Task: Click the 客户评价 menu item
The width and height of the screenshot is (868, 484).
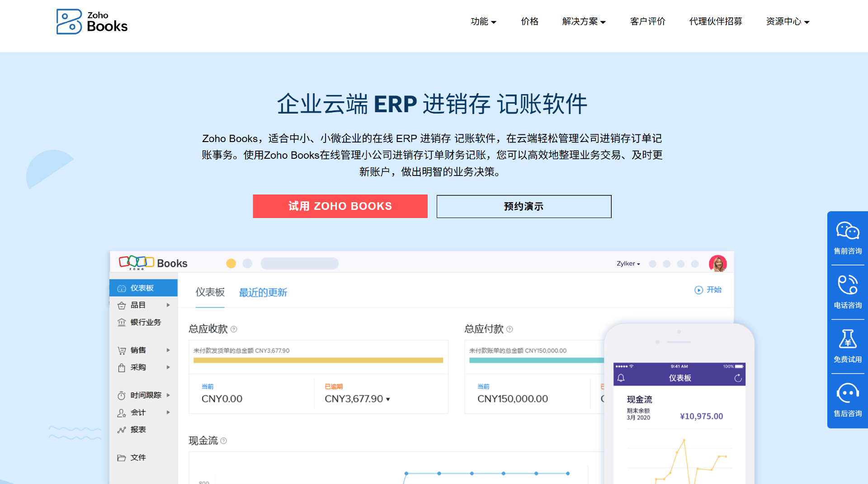Action: 647,21
